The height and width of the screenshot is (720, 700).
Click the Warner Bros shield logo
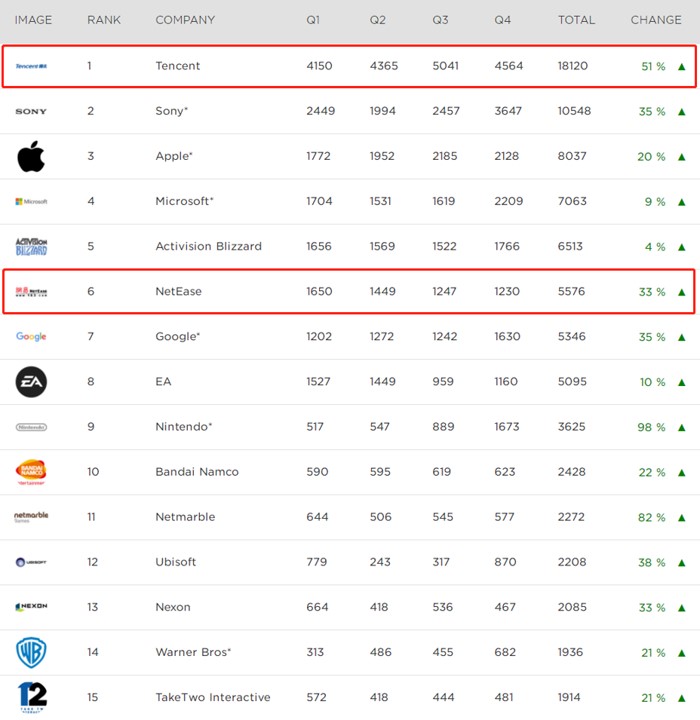(31, 652)
